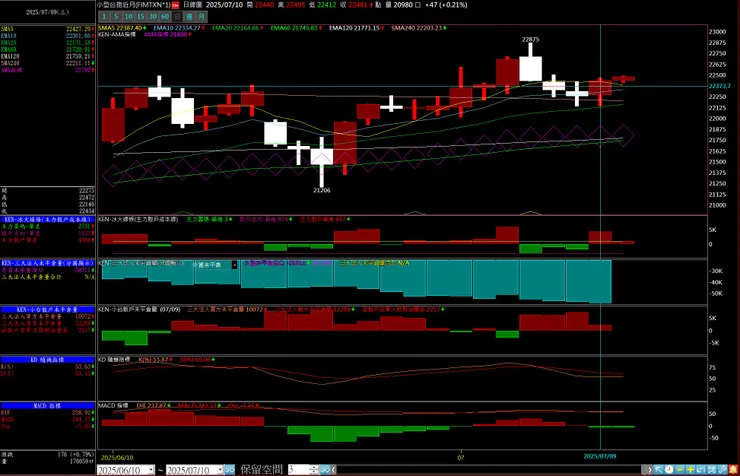Switch to the 30-minute chart
The width and height of the screenshot is (740, 476).
click(x=153, y=17)
